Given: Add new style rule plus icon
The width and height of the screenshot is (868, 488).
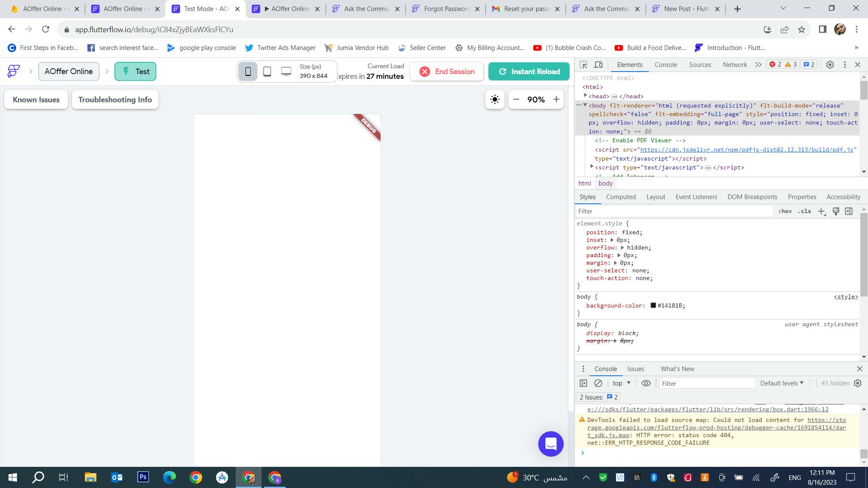Looking at the screenshot, I should [x=821, y=211].
